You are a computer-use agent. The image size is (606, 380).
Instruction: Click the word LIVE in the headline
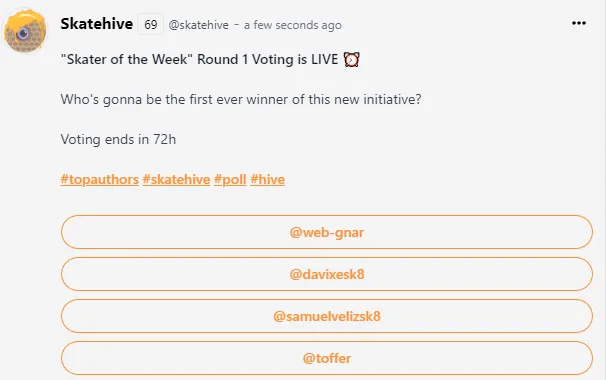pyautogui.click(x=325, y=60)
